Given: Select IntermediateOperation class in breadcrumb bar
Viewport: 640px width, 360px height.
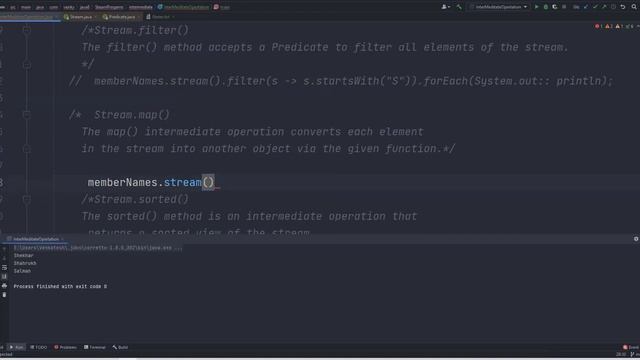Looking at the screenshot, I should [x=183, y=7].
